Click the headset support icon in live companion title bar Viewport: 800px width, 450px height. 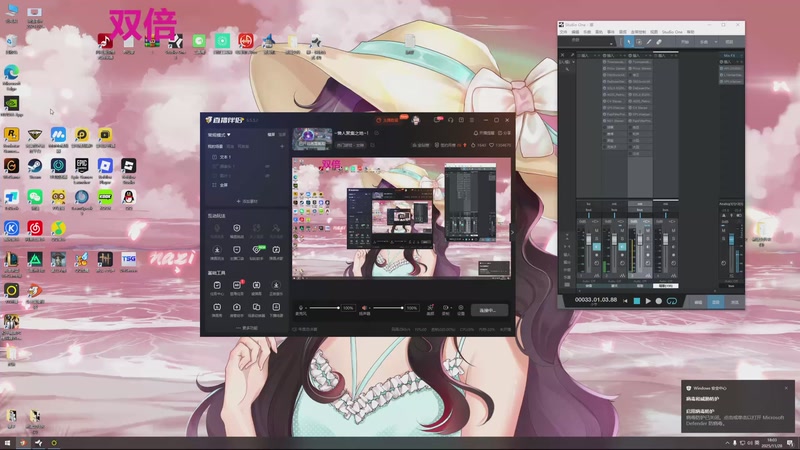pos(451,120)
